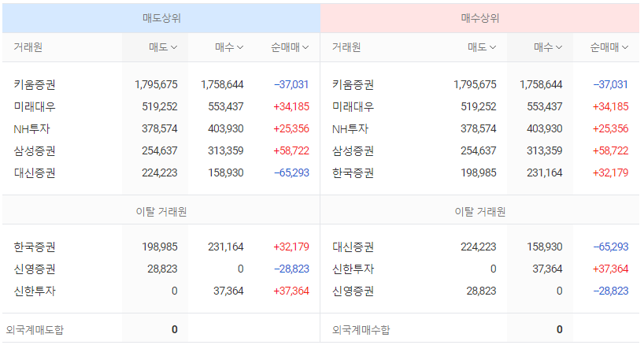Select the 매수상위 header tab

(x=479, y=18)
